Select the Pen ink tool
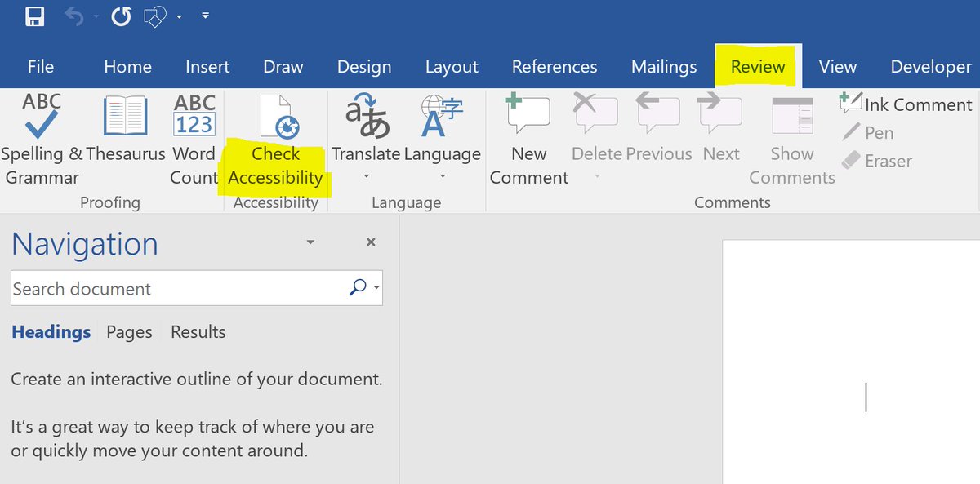The width and height of the screenshot is (980, 484). (867, 132)
